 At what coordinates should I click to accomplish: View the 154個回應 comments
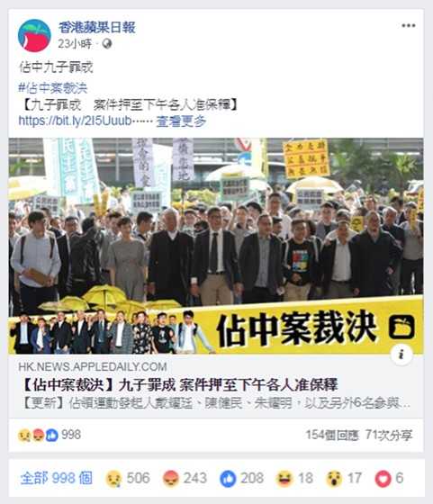[332, 436]
